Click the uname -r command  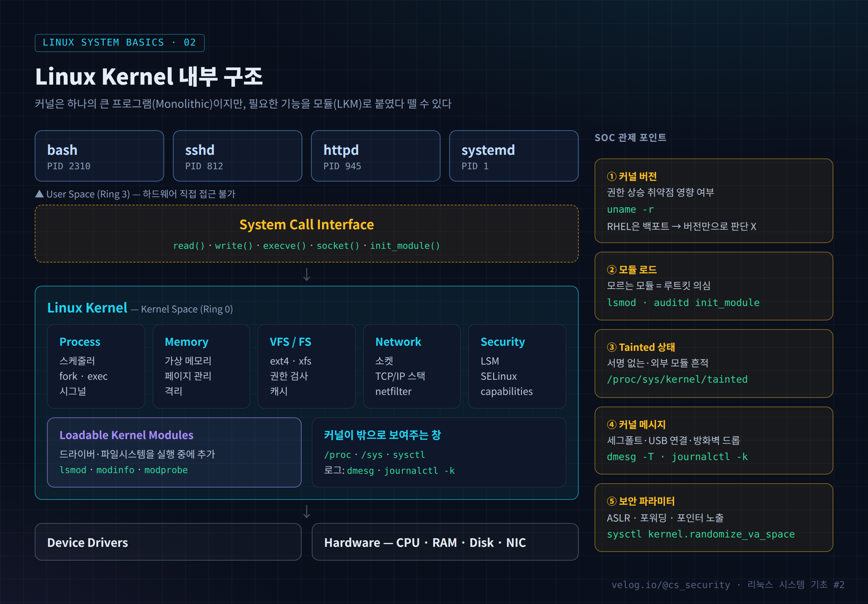pos(630,209)
